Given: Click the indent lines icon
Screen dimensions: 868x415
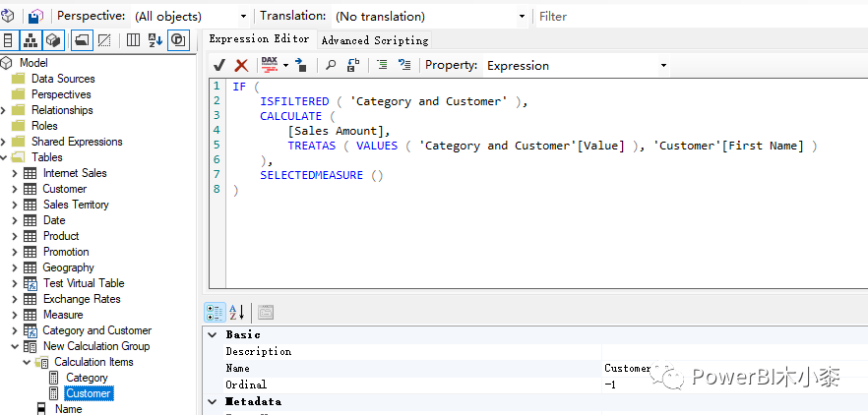Looking at the screenshot, I should tap(382, 65).
